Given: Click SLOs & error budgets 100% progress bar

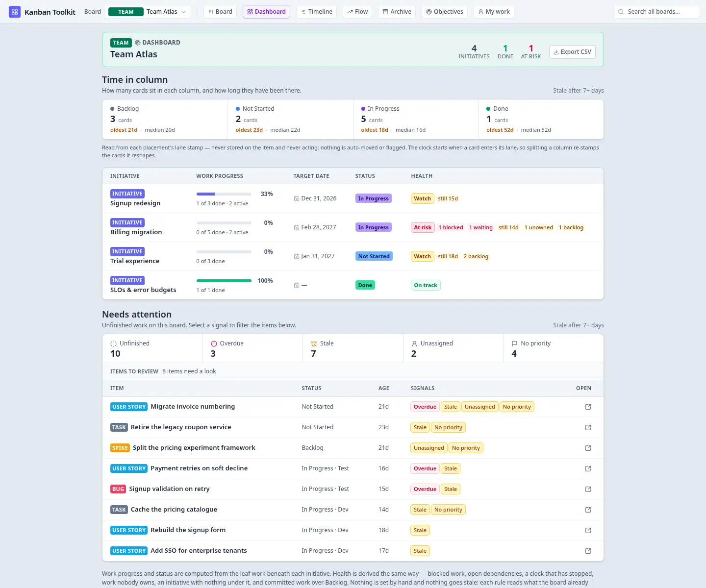Looking at the screenshot, I should coord(224,281).
